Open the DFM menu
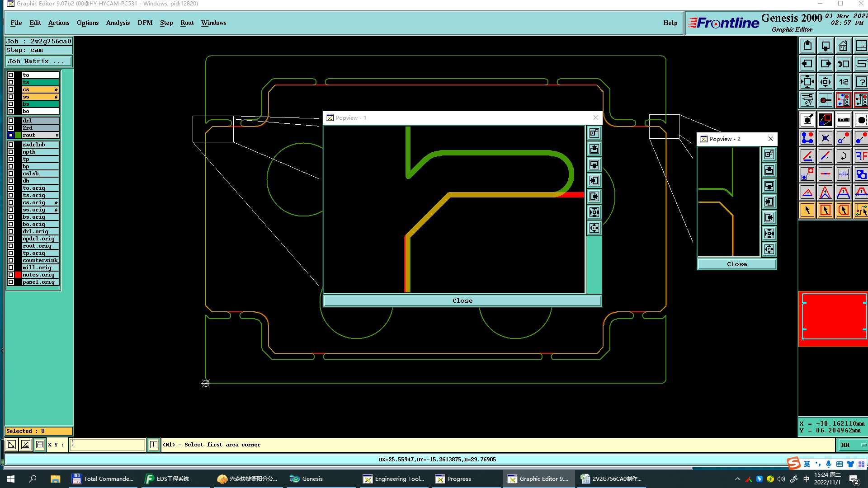This screenshot has height=488, width=868. 145,23
